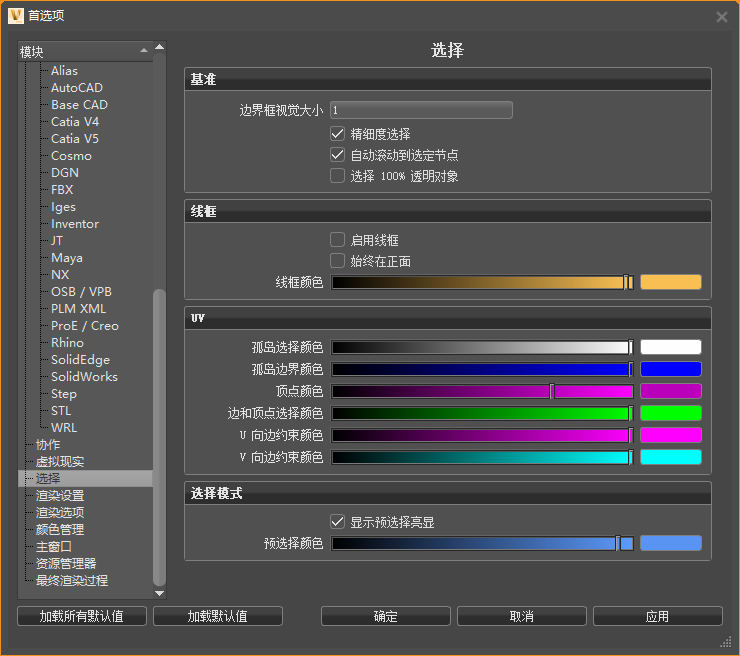
Task: Select Alias in module tree
Action: 64,71
